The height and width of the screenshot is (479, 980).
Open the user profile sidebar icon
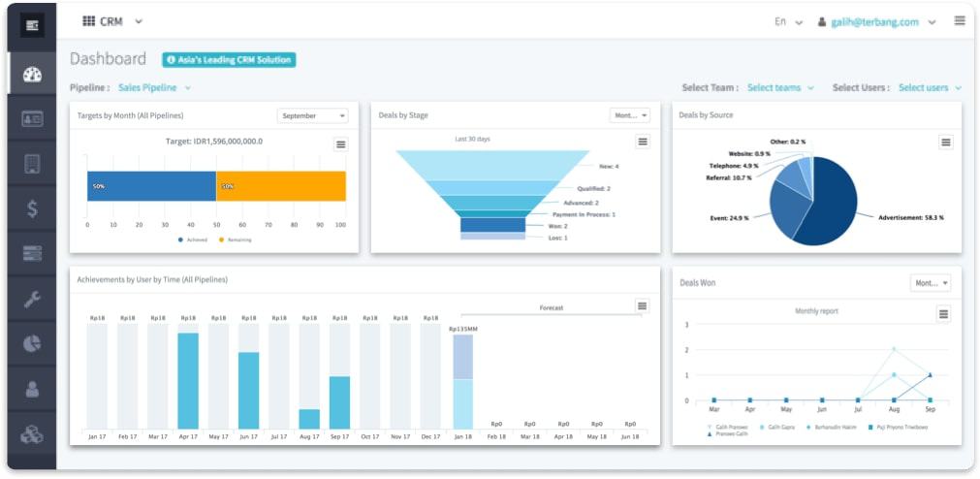32,389
